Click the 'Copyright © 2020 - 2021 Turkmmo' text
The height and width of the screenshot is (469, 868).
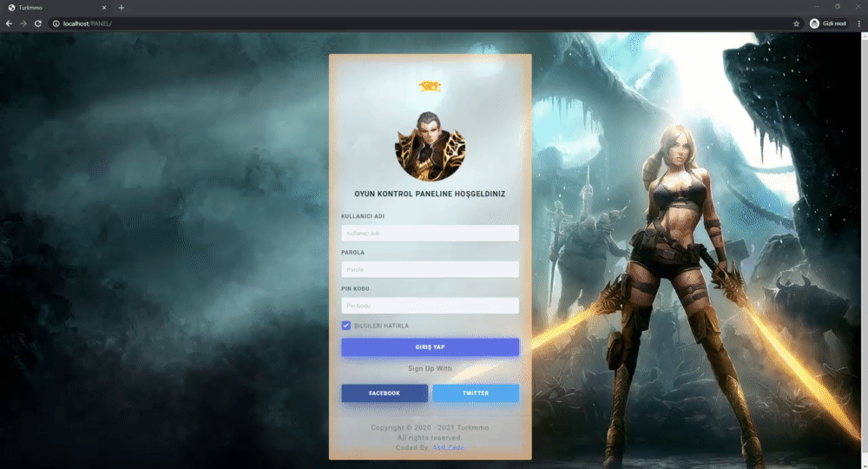[x=431, y=427]
